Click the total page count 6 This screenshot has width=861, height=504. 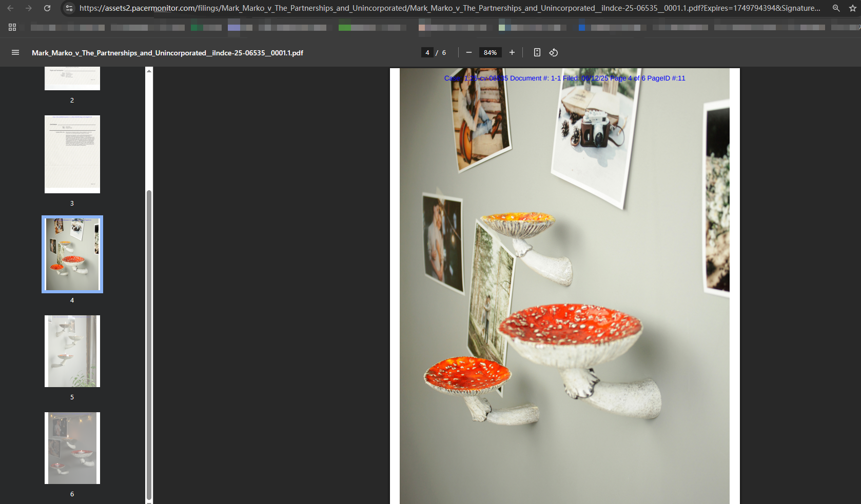click(x=444, y=52)
